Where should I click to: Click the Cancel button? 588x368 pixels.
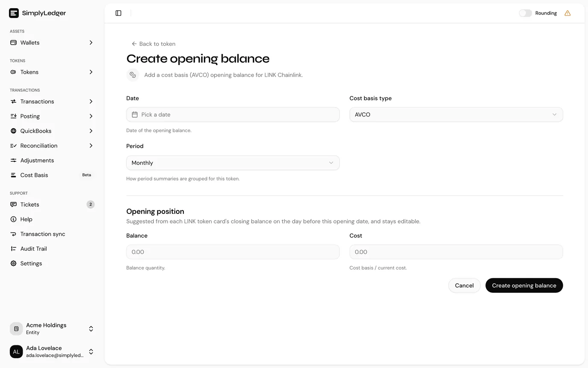pyautogui.click(x=464, y=285)
